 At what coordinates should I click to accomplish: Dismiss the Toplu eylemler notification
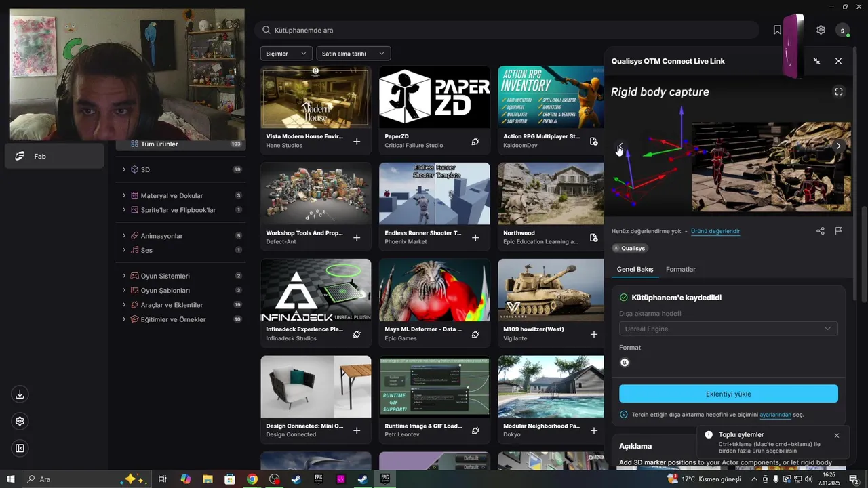click(836, 435)
